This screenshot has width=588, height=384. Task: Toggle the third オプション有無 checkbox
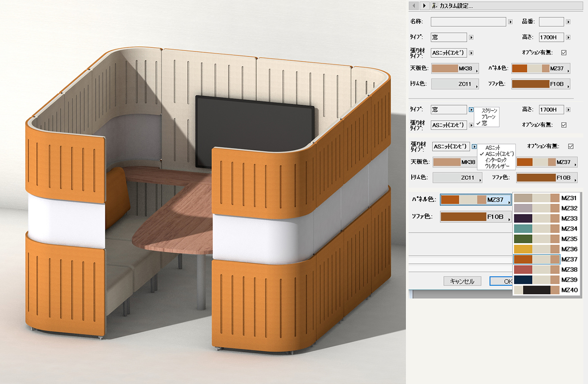(x=570, y=146)
